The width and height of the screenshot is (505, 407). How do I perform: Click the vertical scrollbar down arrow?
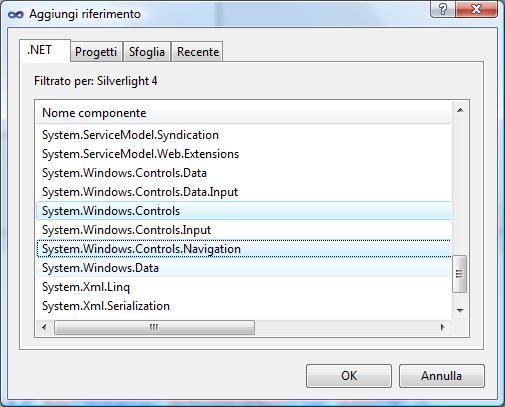(460, 310)
